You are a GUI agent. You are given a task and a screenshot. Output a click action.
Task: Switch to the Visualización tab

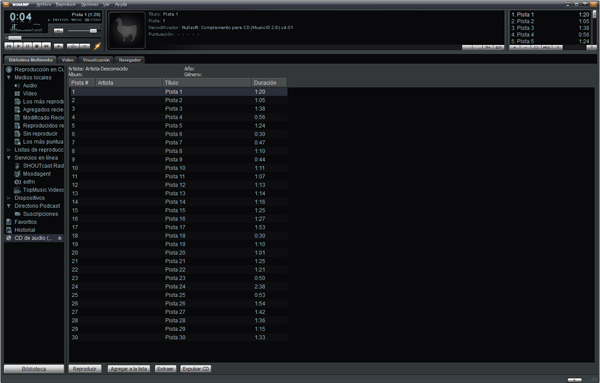[x=96, y=60]
